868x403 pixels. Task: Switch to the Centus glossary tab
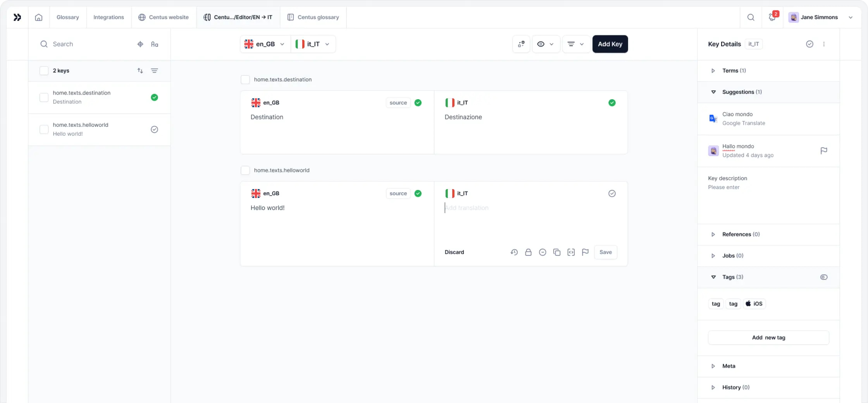click(313, 17)
